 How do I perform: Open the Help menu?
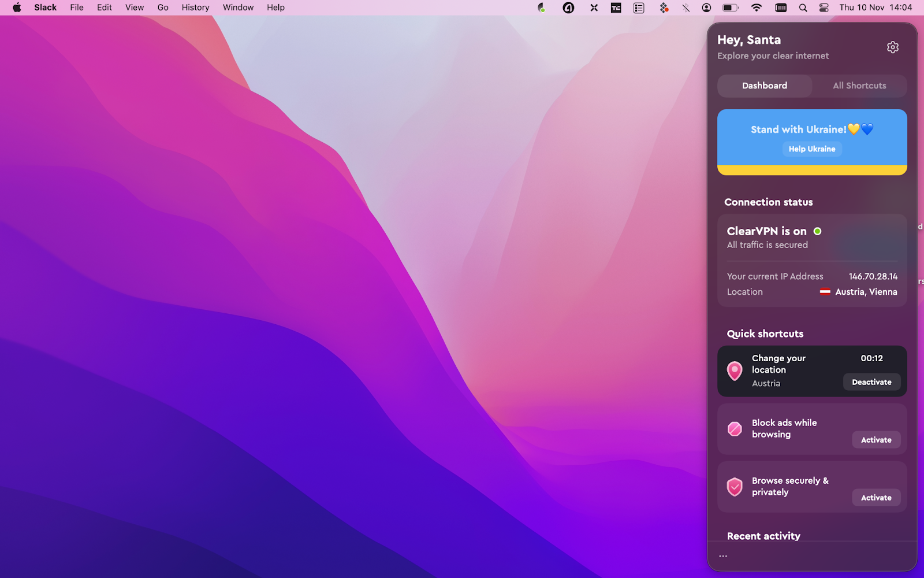pyautogui.click(x=275, y=8)
